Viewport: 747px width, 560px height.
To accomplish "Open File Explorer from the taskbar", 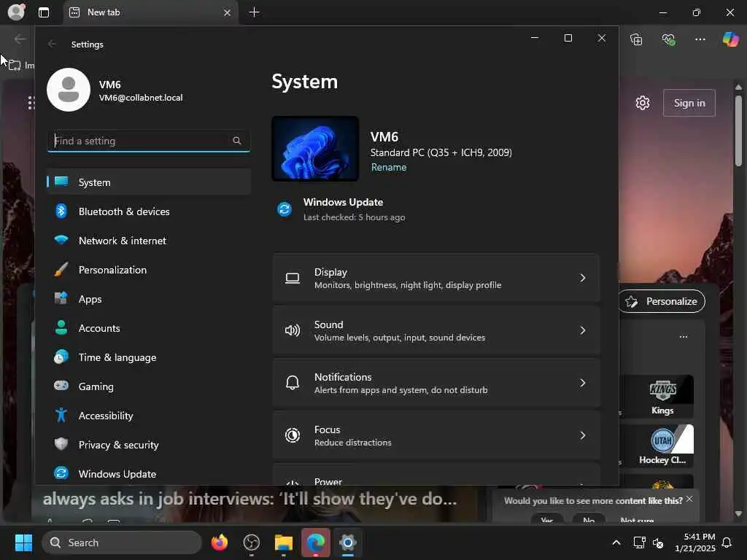I will [x=284, y=542].
